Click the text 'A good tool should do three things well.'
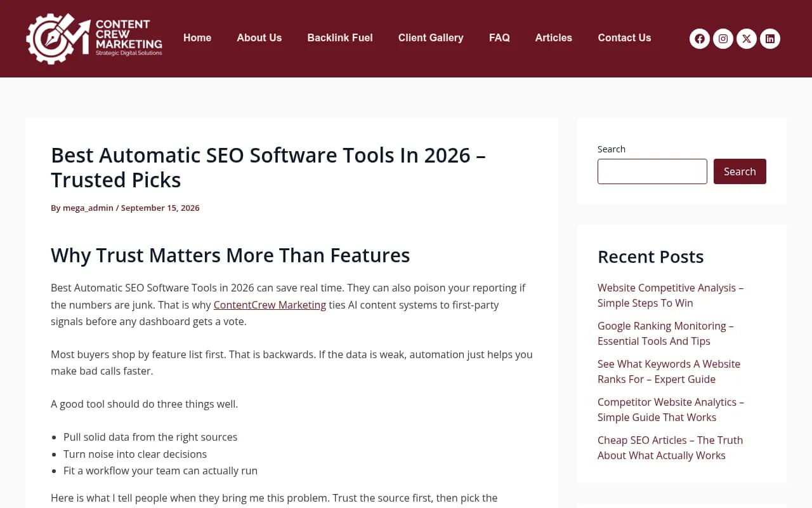Image resolution: width=812 pixels, height=508 pixels. point(145,404)
